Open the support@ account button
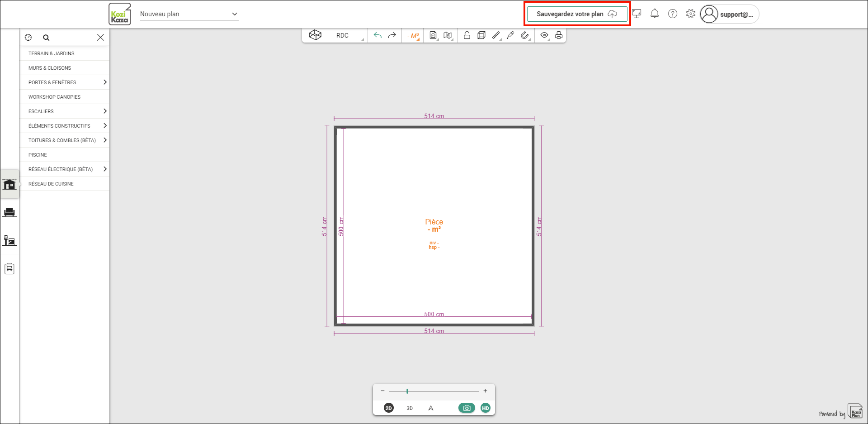The image size is (868, 424). coord(729,14)
